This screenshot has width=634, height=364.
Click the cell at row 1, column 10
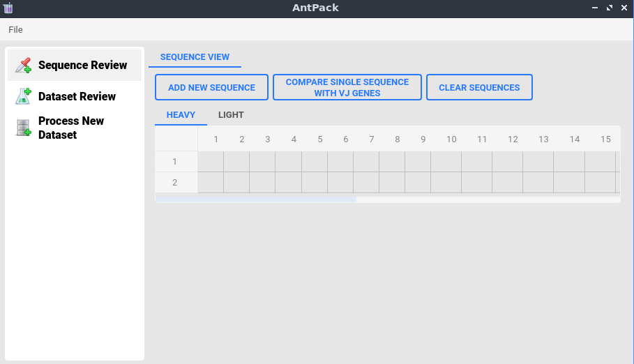click(x=446, y=162)
